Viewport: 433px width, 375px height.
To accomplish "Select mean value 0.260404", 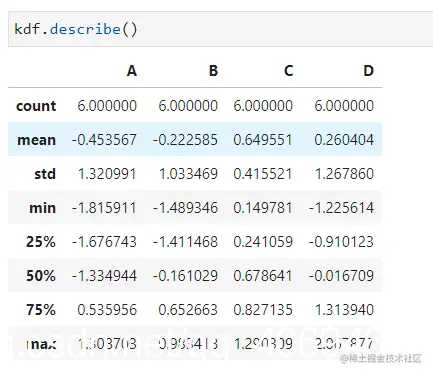I will (344, 140).
